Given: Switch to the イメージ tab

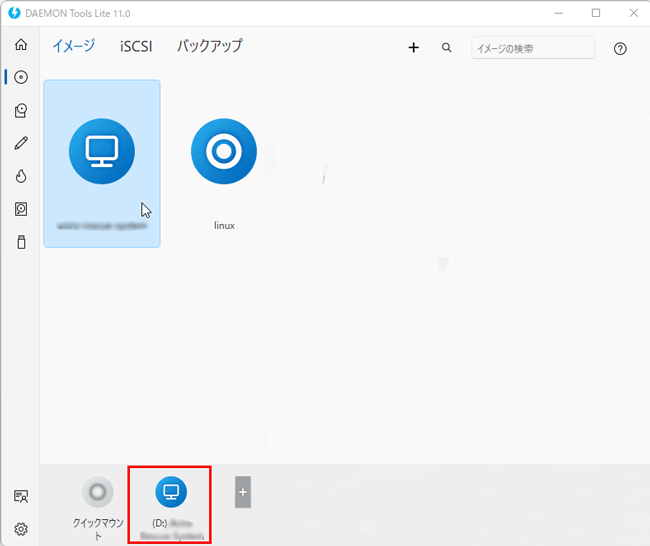Looking at the screenshot, I should (73, 46).
